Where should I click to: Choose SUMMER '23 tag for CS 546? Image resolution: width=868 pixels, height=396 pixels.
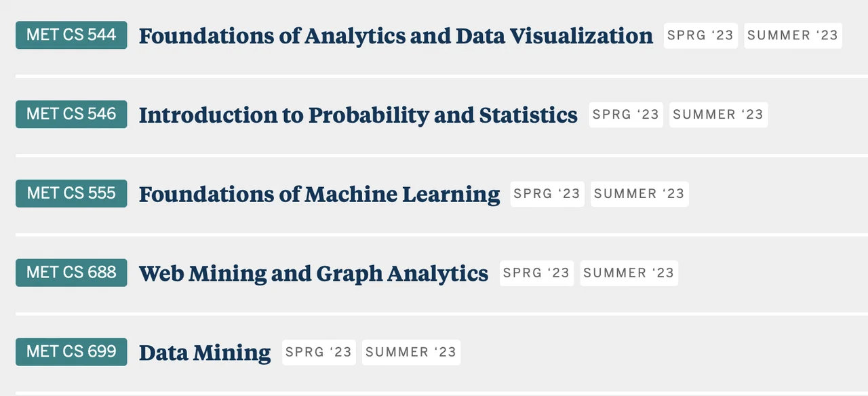click(x=718, y=115)
